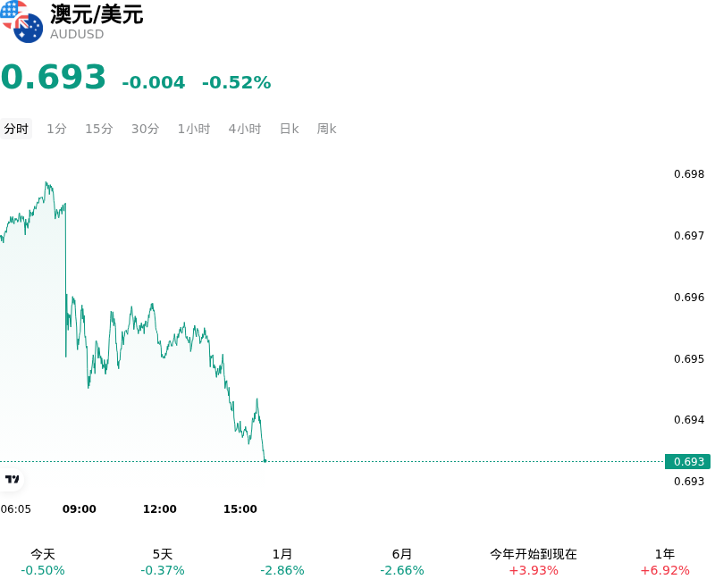Select the 4小时 timeframe

[245, 129]
